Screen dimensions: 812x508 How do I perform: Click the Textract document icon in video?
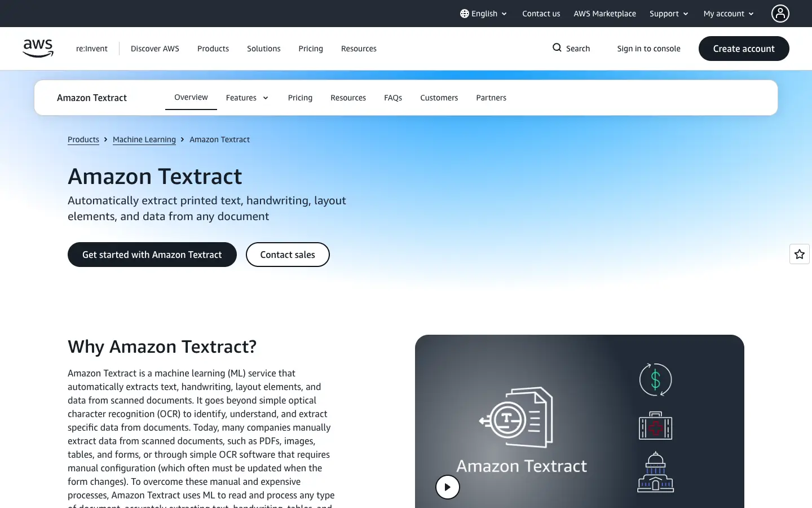click(x=516, y=417)
